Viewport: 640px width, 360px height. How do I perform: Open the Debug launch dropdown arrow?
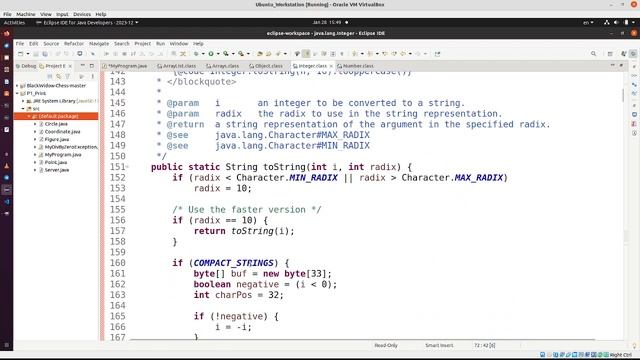[203, 53]
